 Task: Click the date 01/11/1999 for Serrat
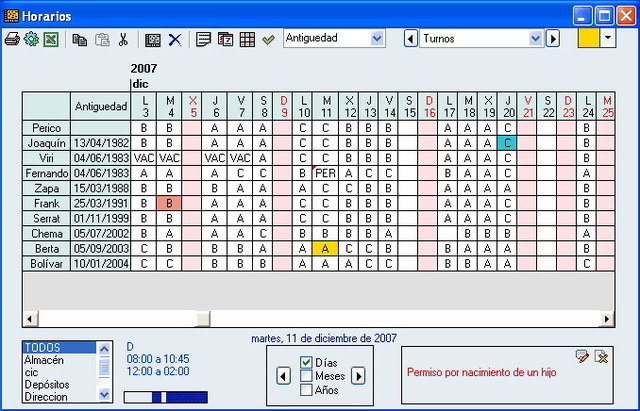[101, 219]
